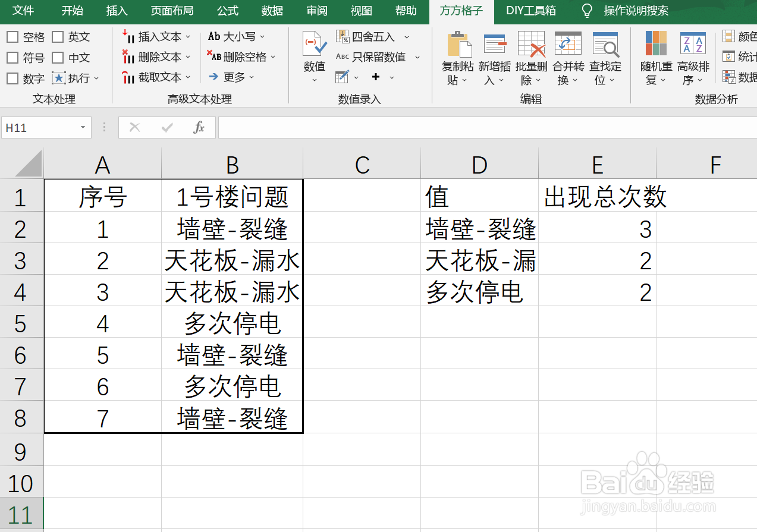This screenshot has height=532, width=757.
Task: Click the 删除文本 delete text icon
Action: [x=128, y=56]
